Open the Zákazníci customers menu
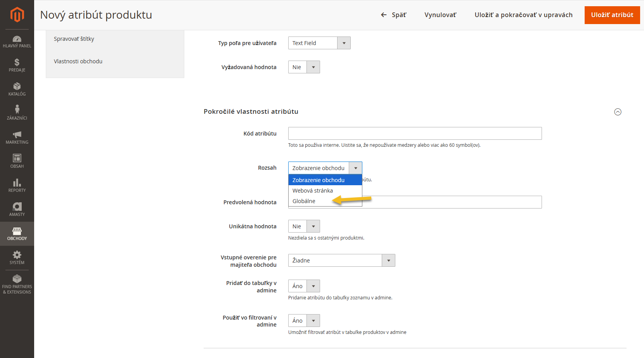The image size is (644, 358). [17, 113]
